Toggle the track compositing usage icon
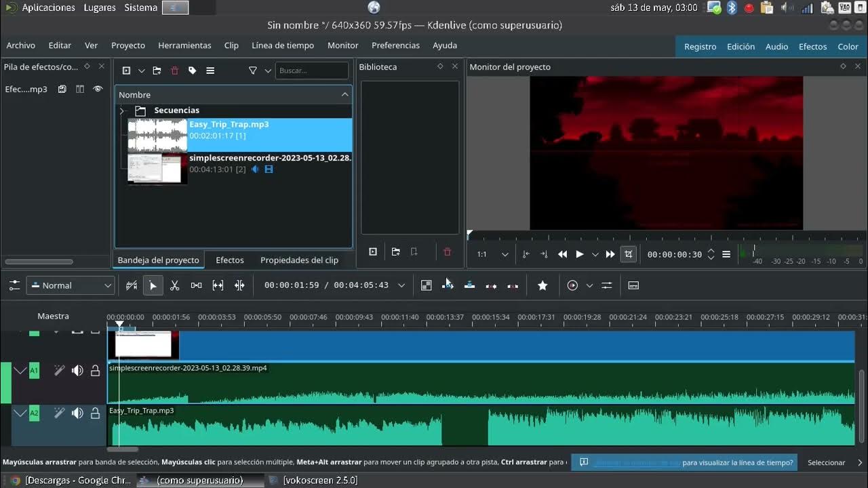The image size is (868, 488). (132, 285)
